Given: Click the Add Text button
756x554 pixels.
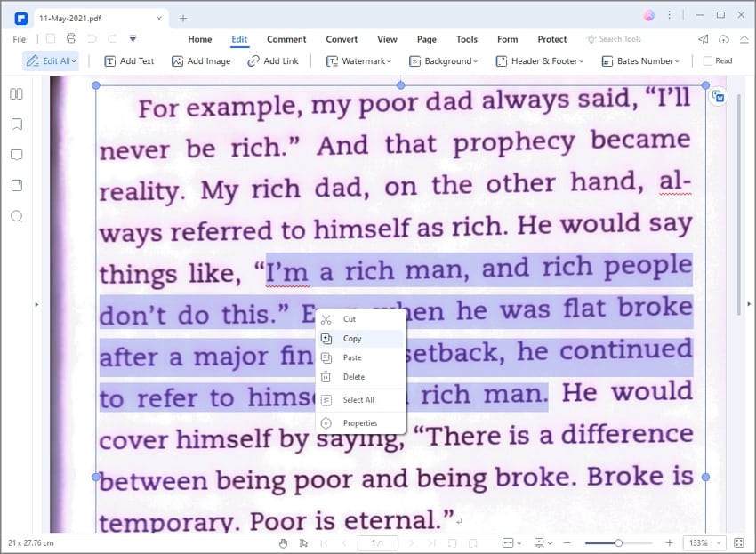Looking at the screenshot, I should 129,61.
